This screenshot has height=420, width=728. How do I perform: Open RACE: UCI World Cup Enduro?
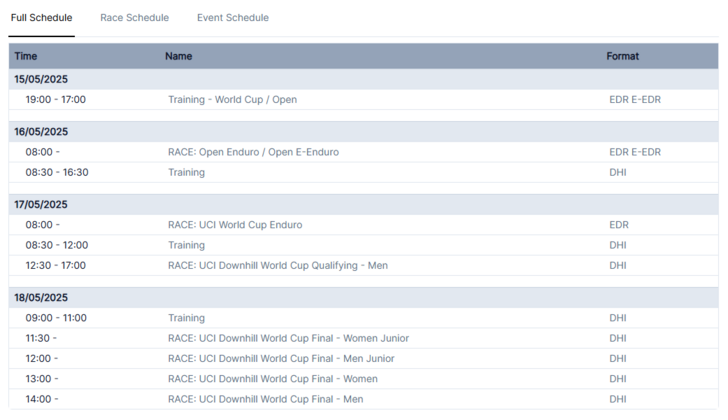pos(235,225)
